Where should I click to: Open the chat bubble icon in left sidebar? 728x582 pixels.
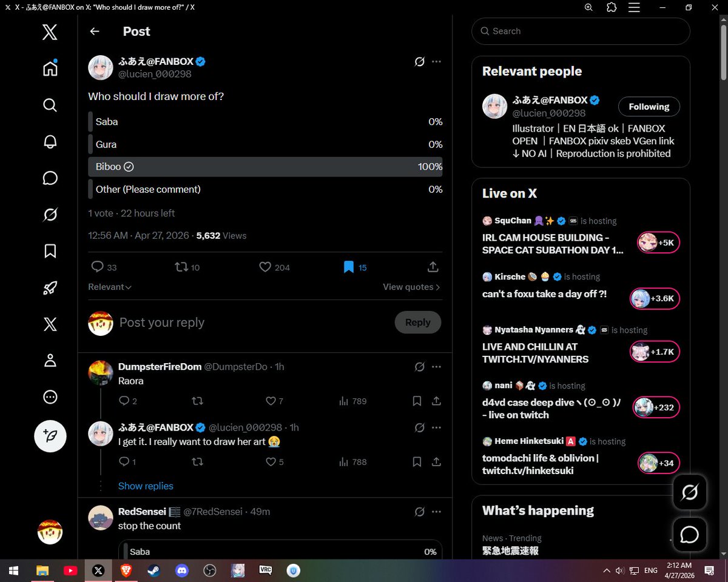50,178
